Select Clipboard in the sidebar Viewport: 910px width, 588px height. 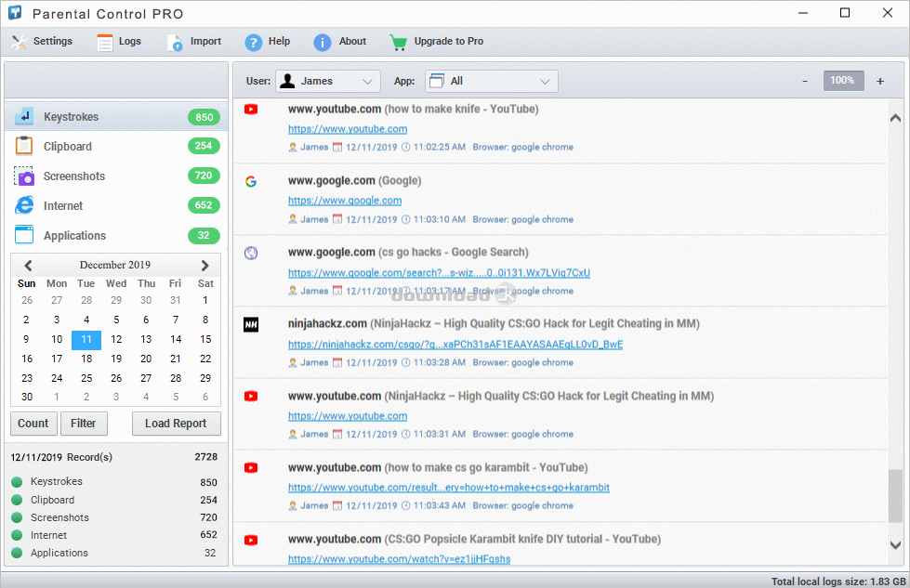coord(116,146)
